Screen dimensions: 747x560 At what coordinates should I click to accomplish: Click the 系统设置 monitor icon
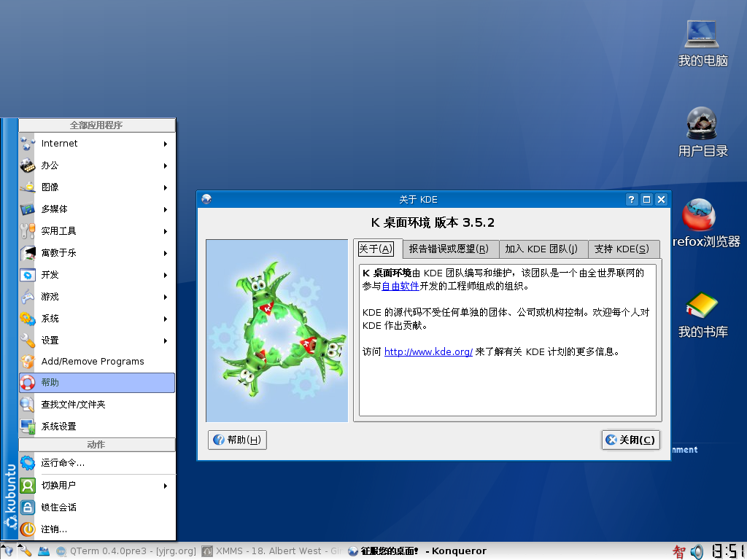click(x=28, y=426)
